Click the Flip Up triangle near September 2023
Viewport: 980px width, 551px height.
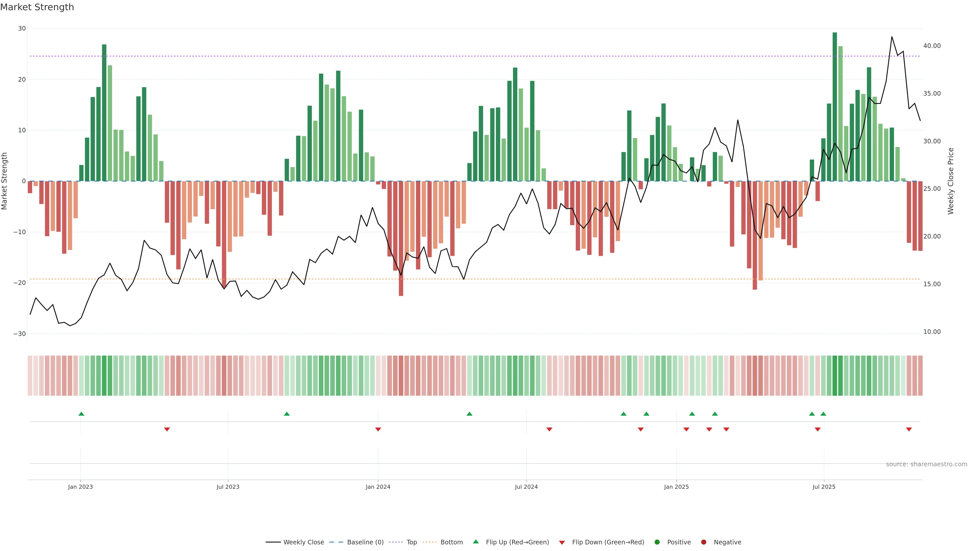click(x=287, y=414)
